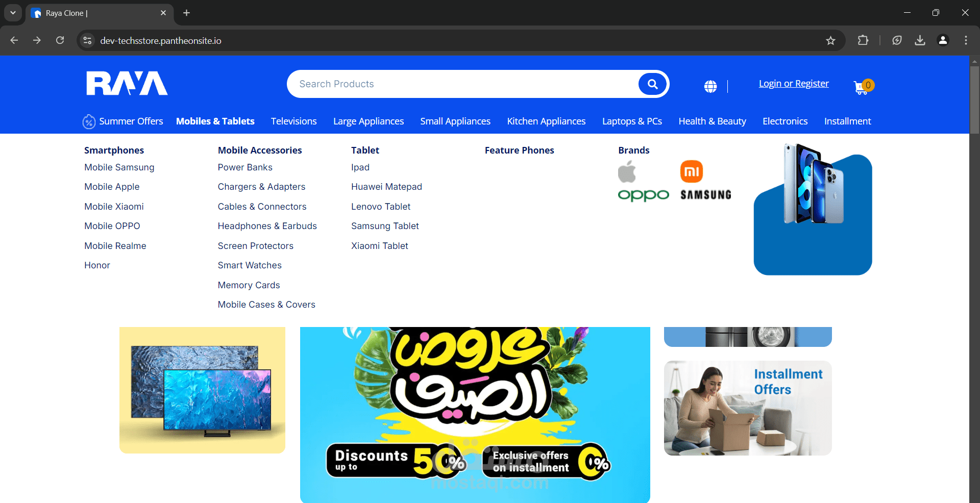Open the Smartphones category heading
Screen dimensions: 980x503
pos(114,150)
